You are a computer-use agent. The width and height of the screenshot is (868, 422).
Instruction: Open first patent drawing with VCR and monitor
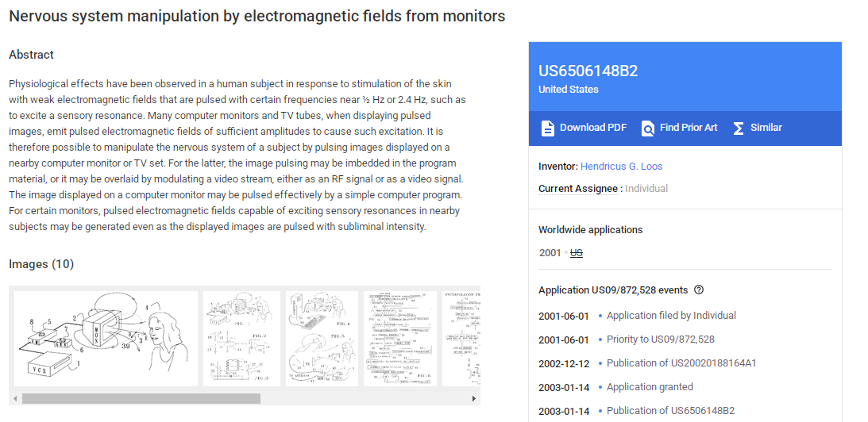106,339
